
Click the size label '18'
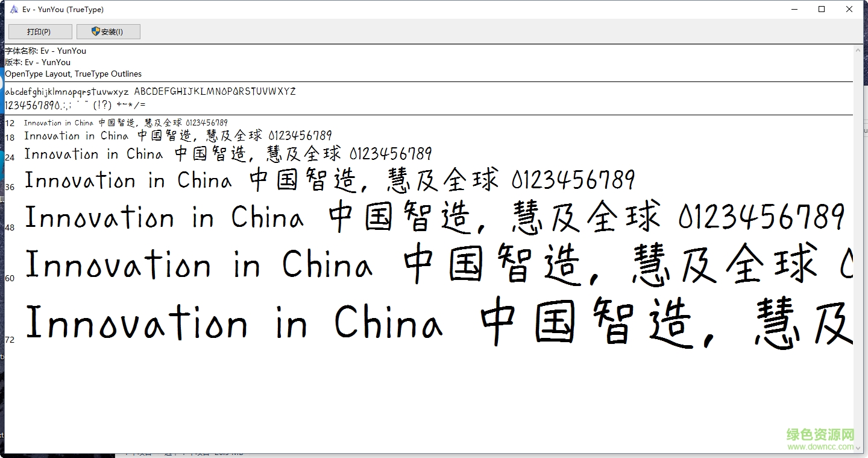(x=10, y=138)
